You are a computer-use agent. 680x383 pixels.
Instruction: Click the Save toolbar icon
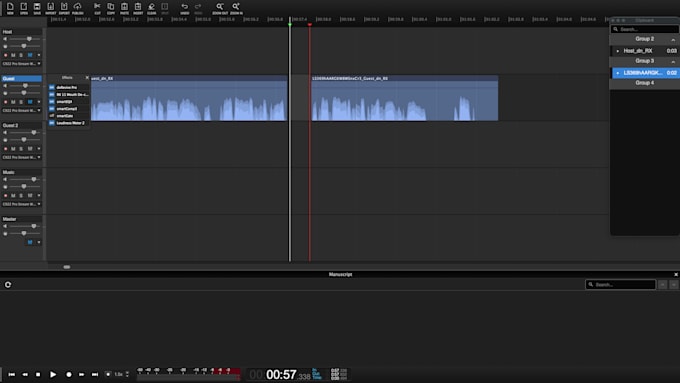click(x=37, y=7)
